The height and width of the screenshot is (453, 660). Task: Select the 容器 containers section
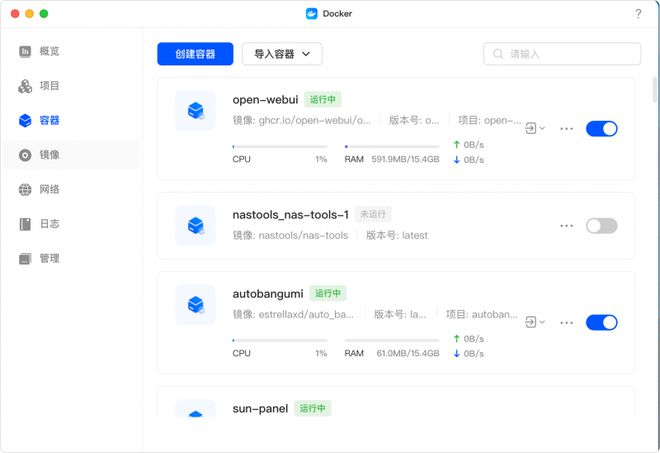71,120
